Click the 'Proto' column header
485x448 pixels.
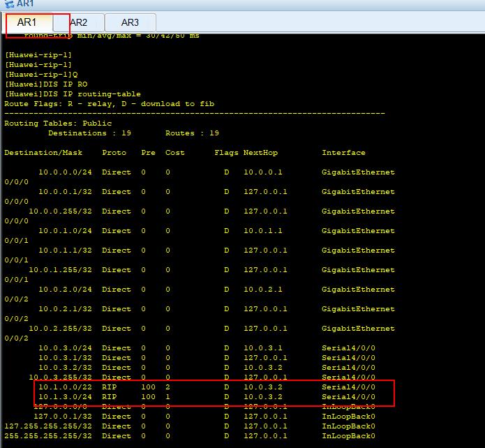point(114,152)
